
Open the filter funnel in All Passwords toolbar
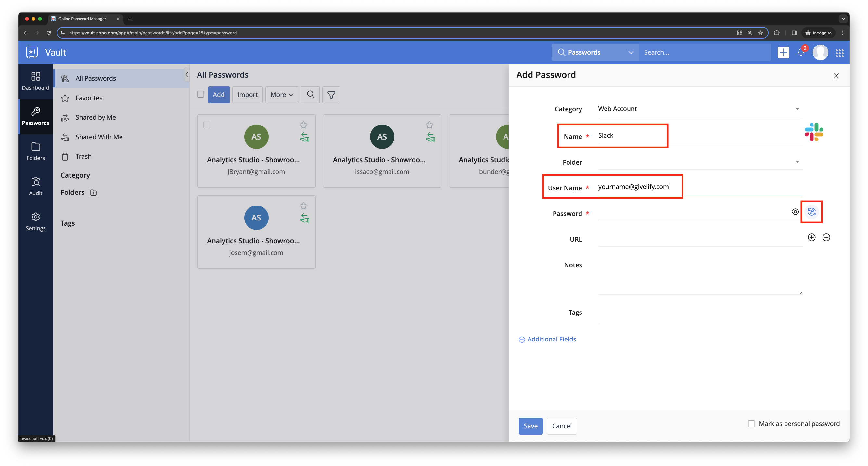coord(331,94)
